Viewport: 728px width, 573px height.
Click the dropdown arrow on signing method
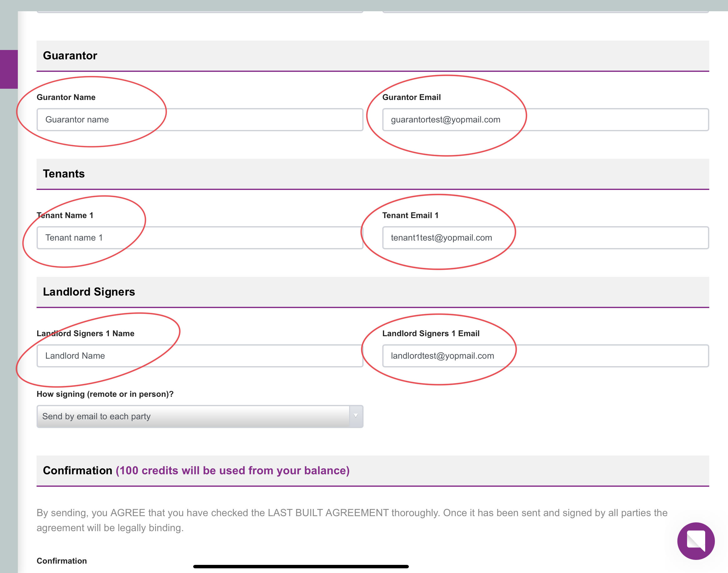(356, 416)
